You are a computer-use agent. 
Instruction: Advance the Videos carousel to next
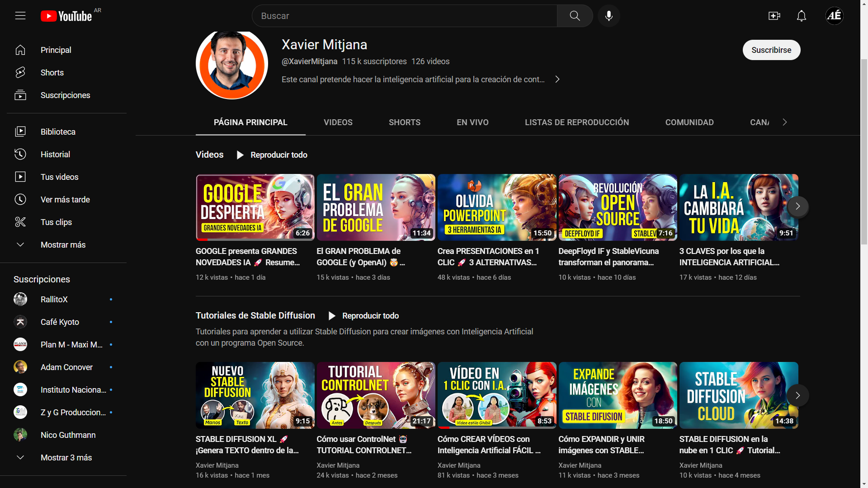pos(798,206)
